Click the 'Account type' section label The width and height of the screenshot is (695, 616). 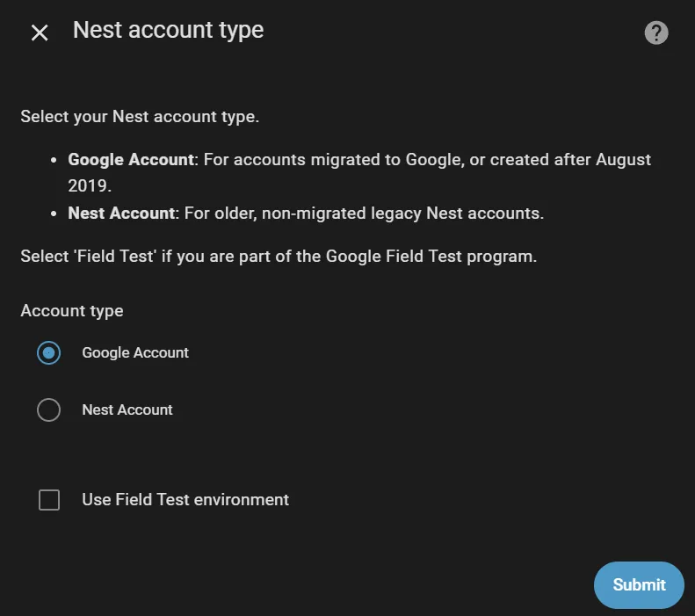pyautogui.click(x=72, y=311)
